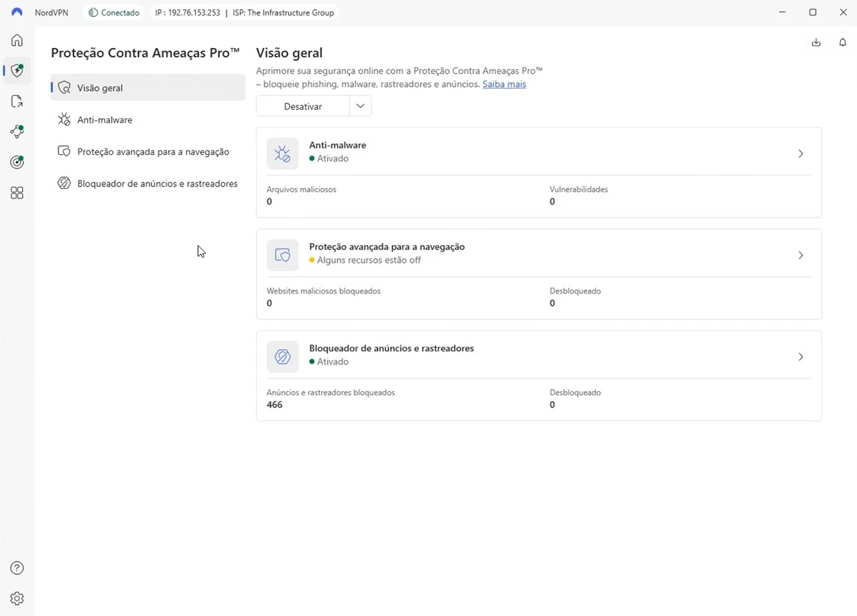
Task: Click the Desativar button
Action: tap(303, 106)
